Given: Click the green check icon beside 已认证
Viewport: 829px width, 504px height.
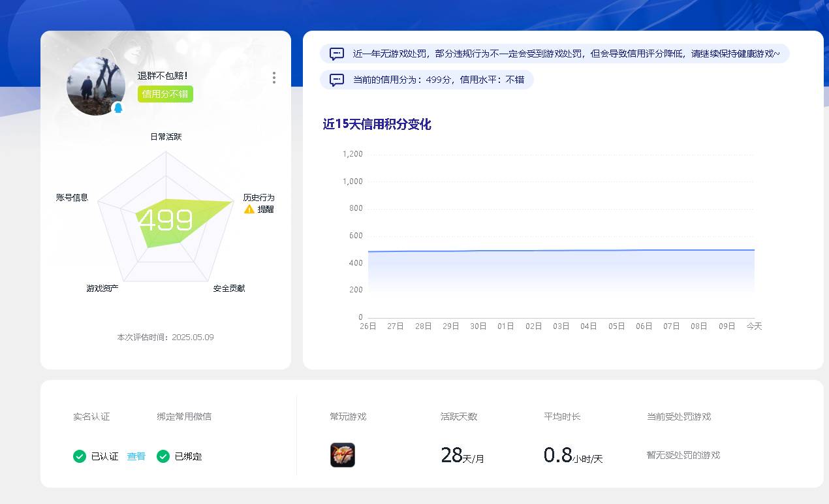Looking at the screenshot, I should pyautogui.click(x=80, y=456).
